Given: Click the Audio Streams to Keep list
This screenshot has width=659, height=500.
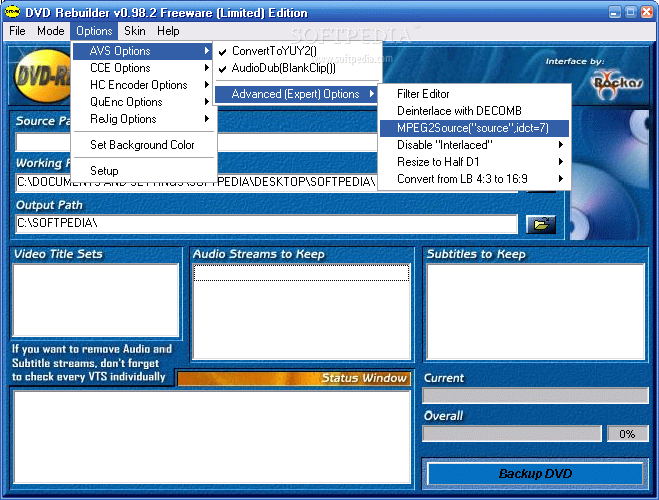Looking at the screenshot, I should click(301, 311).
